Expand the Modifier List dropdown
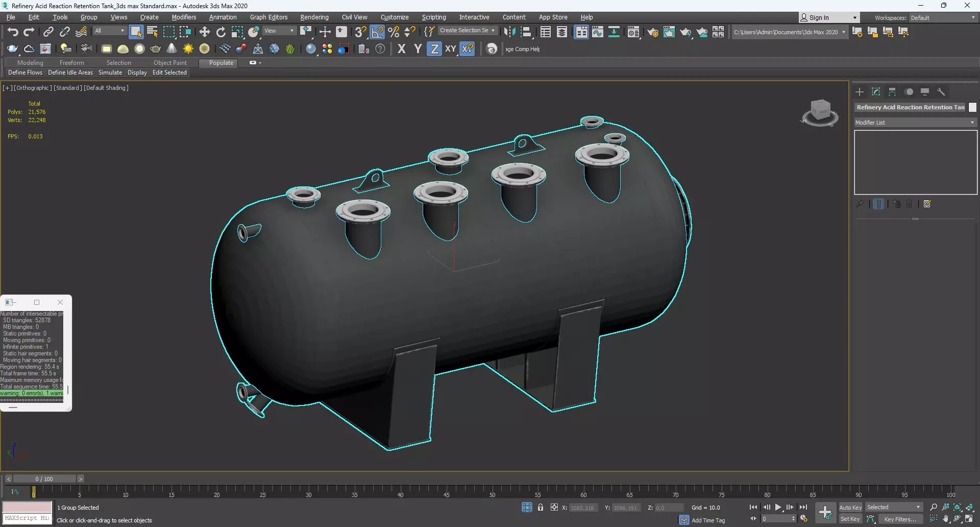 tap(915, 123)
